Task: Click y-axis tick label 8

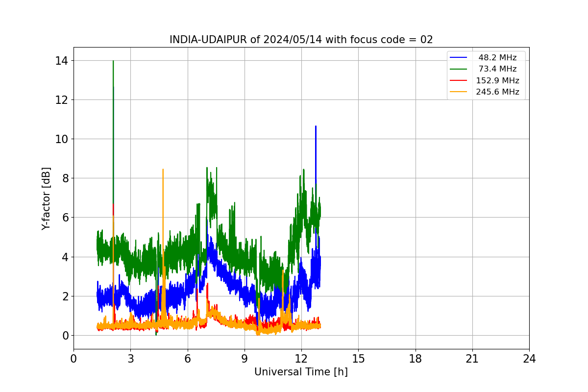Action: (66, 178)
